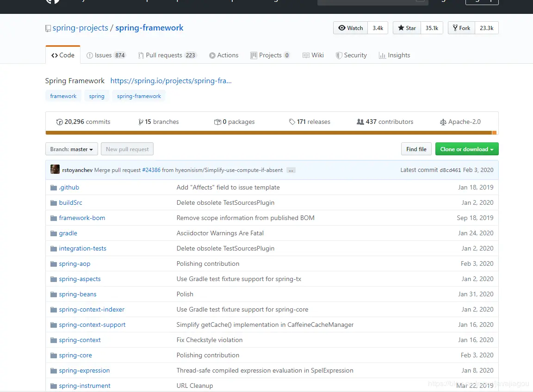Open the spring.io project URL link
Screen dimensions: 533x392
point(171,81)
